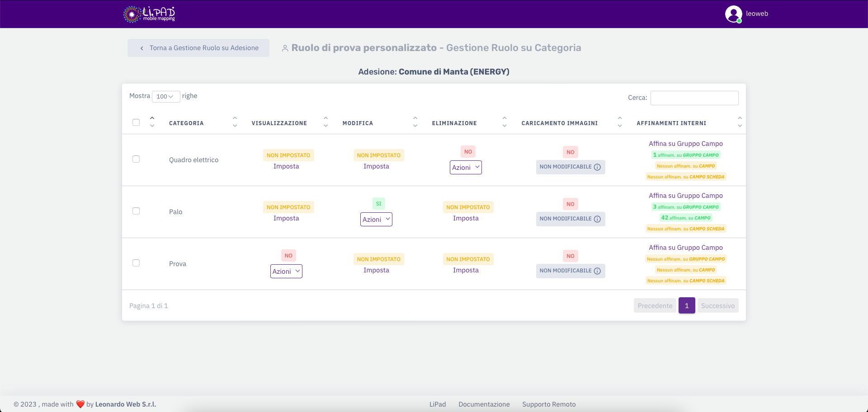Expand Azioni dropdown for Prova Visualizzazione
Image resolution: width=868 pixels, height=412 pixels.
pos(286,272)
